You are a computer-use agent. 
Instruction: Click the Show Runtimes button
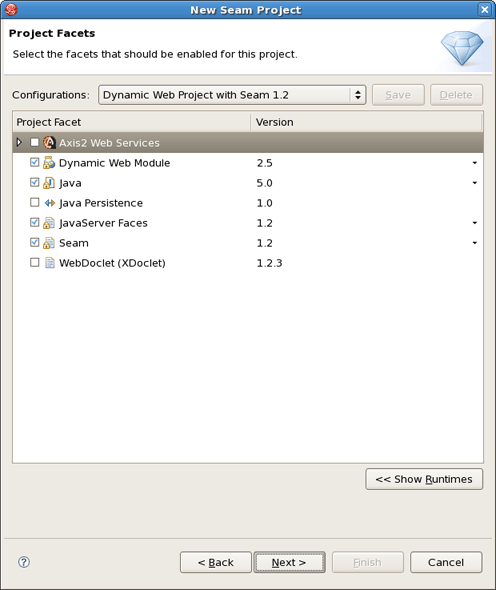[424, 479]
